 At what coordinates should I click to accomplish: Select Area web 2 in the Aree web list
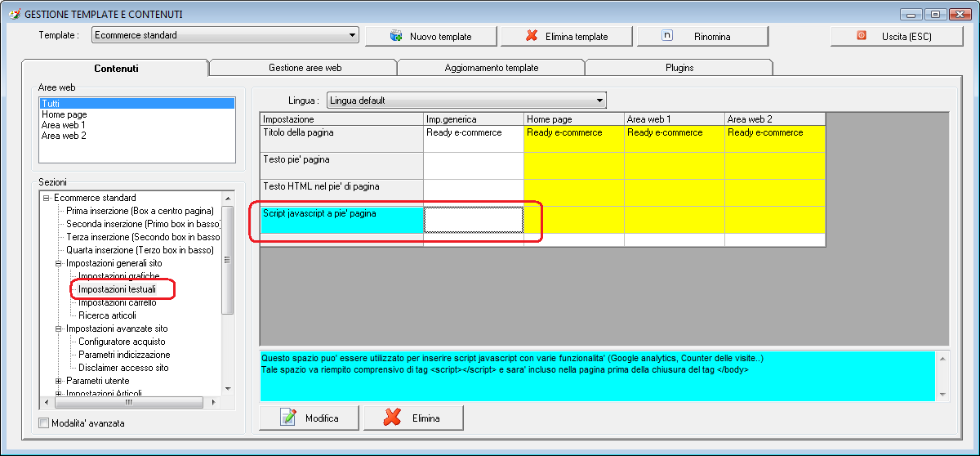pyautogui.click(x=137, y=136)
